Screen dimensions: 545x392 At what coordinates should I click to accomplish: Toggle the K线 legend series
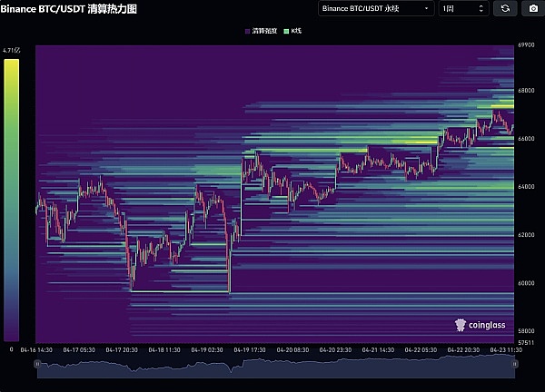[292, 32]
